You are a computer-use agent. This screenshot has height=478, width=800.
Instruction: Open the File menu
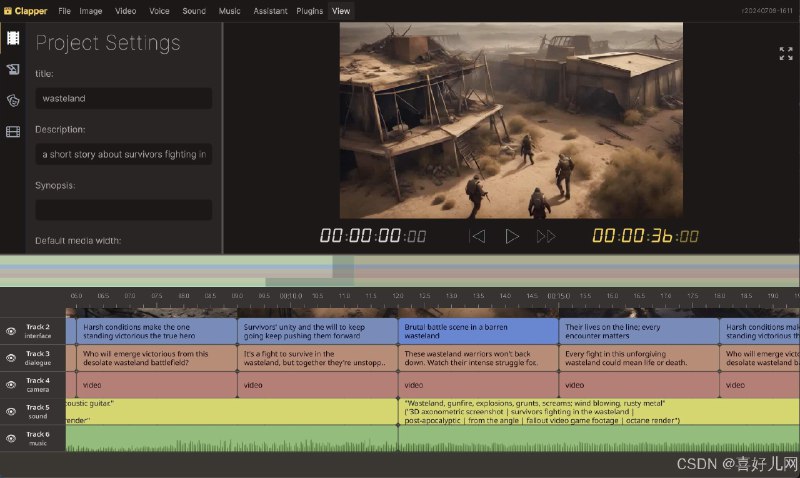tap(64, 11)
